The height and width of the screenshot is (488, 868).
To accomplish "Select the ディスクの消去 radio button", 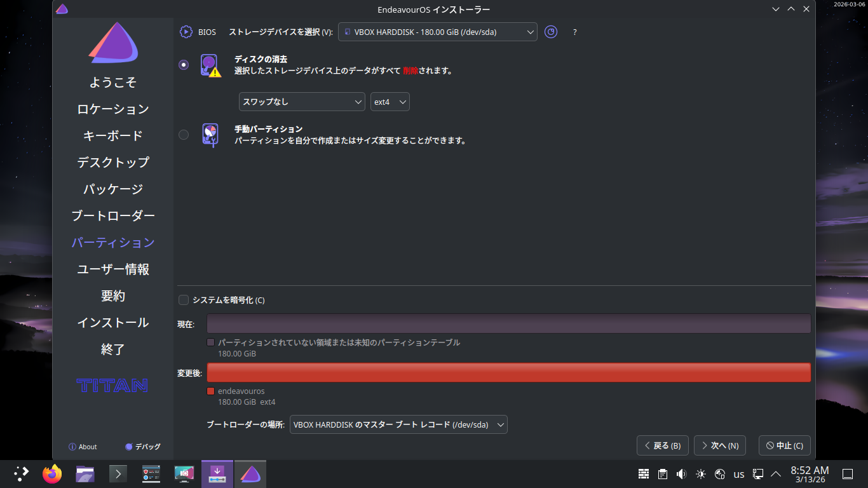I will (184, 65).
